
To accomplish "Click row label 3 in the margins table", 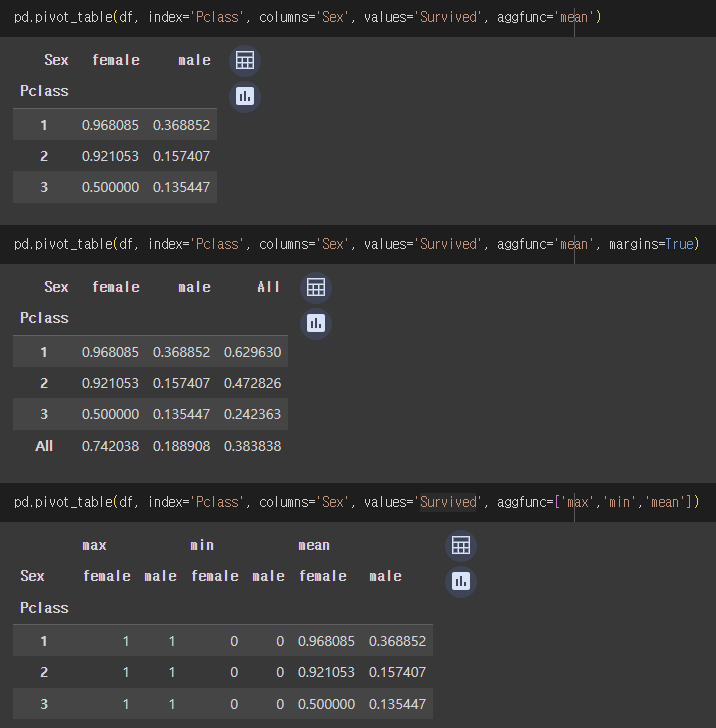I will coord(44,414).
